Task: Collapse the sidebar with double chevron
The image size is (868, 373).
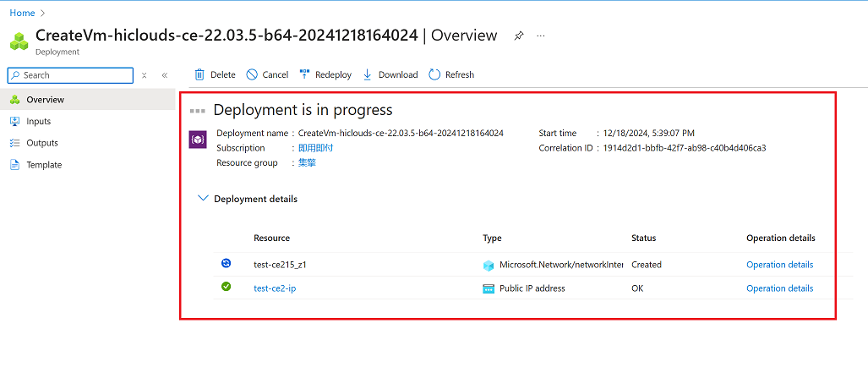Action: pyautogui.click(x=165, y=75)
